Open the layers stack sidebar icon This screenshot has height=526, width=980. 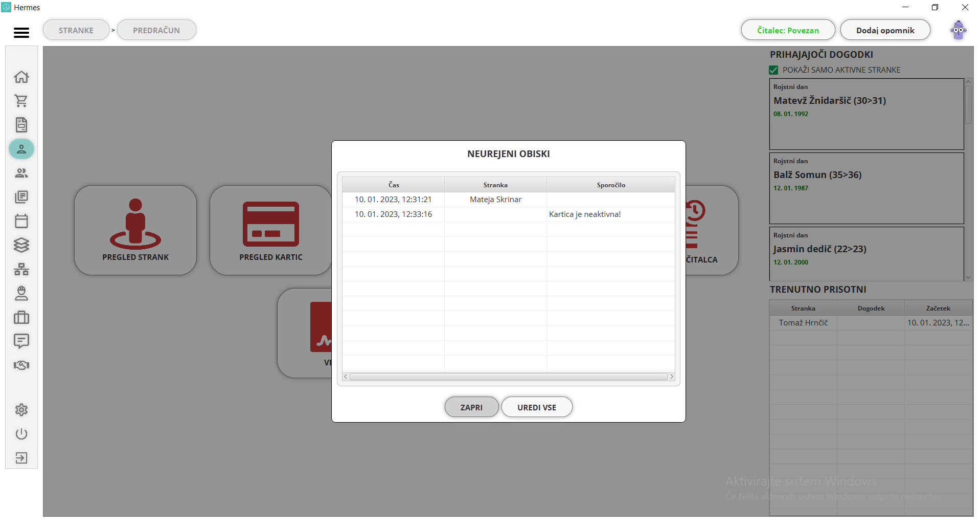click(x=21, y=245)
